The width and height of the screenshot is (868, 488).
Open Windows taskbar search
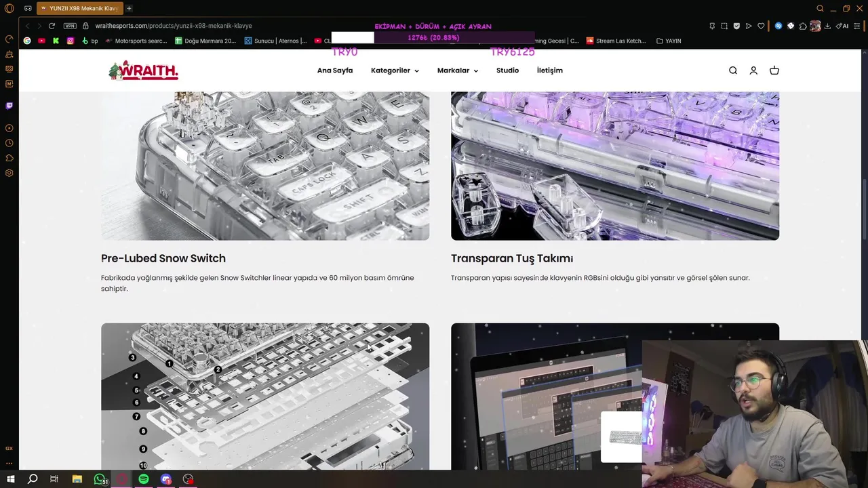(32, 479)
